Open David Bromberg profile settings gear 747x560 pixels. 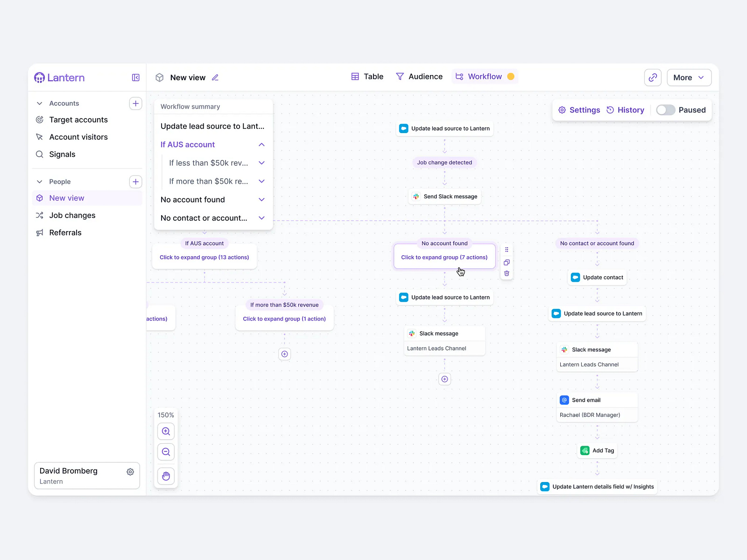click(130, 471)
